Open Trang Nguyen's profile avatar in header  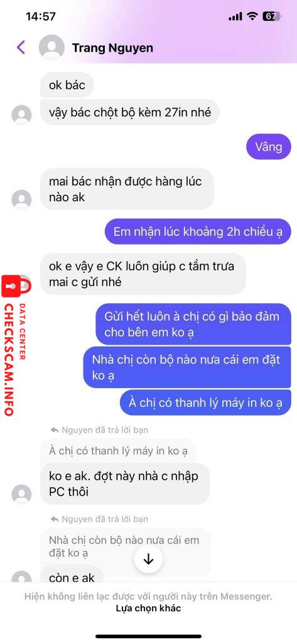coord(51,48)
